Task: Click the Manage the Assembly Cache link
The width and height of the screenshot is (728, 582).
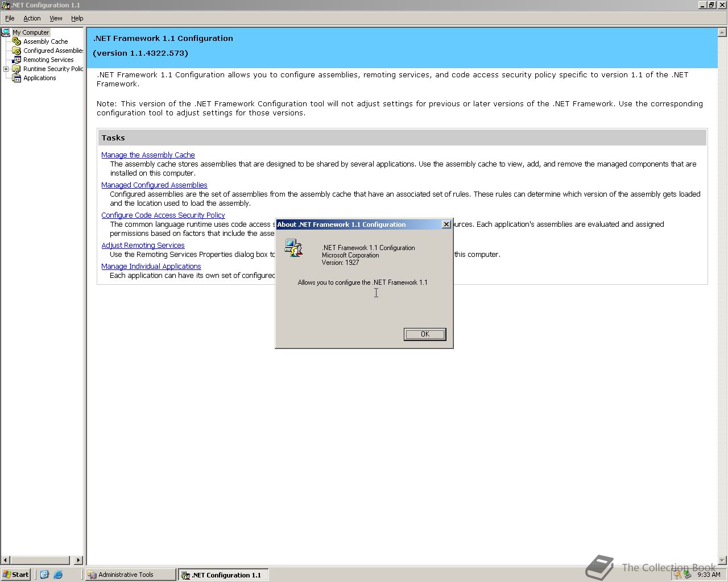Action: pyautogui.click(x=148, y=155)
